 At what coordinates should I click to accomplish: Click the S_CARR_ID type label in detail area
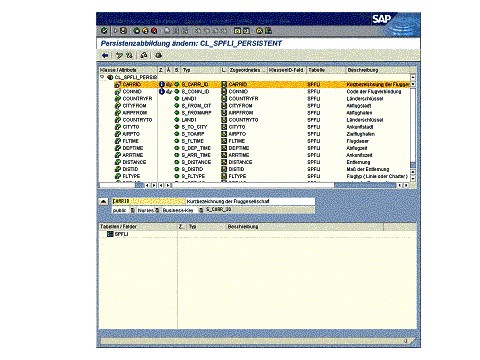point(218,210)
